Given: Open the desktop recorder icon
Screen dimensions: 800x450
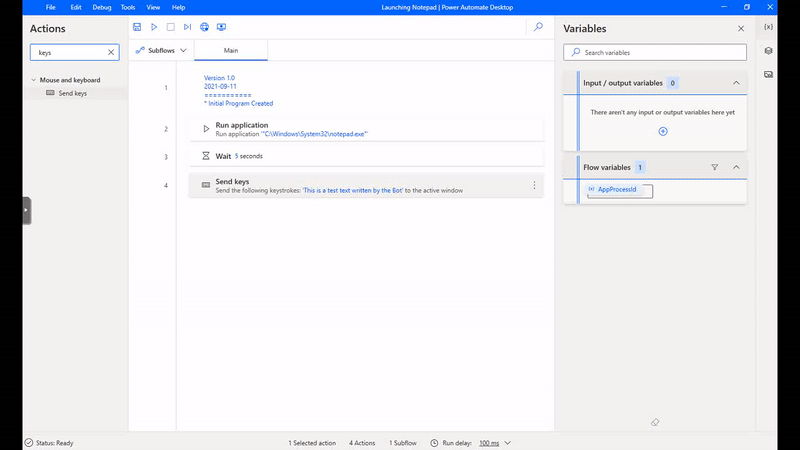Looking at the screenshot, I should coord(221,27).
